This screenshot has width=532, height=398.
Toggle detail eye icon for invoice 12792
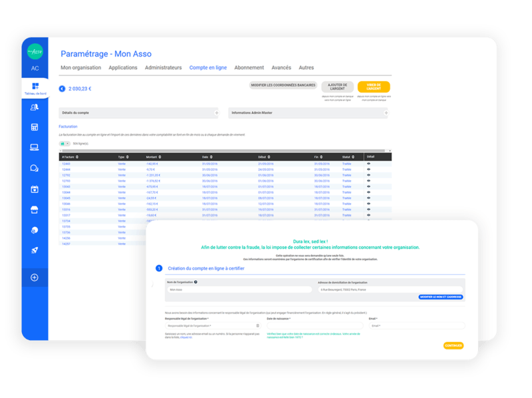369,175
